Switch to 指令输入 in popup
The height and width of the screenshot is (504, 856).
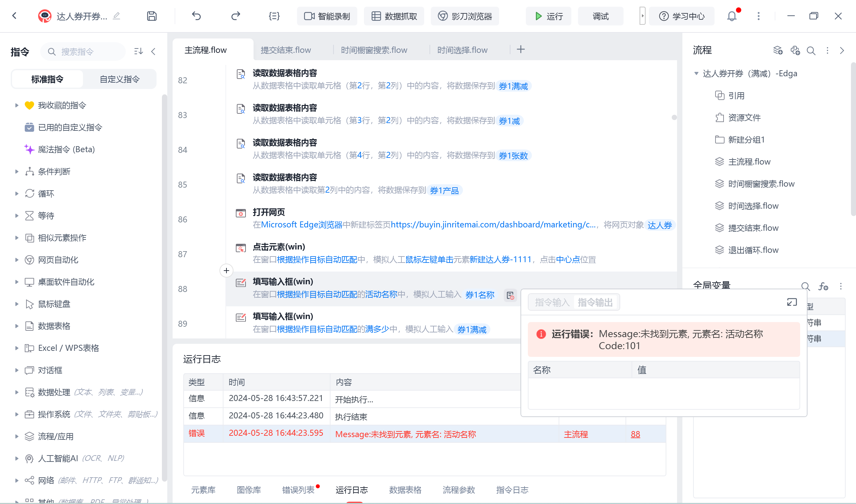552,302
